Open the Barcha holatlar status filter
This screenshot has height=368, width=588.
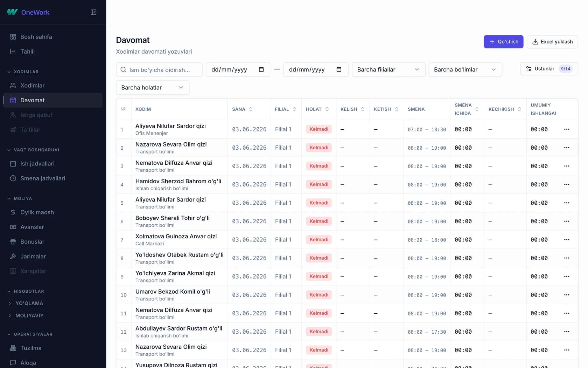[x=153, y=88]
